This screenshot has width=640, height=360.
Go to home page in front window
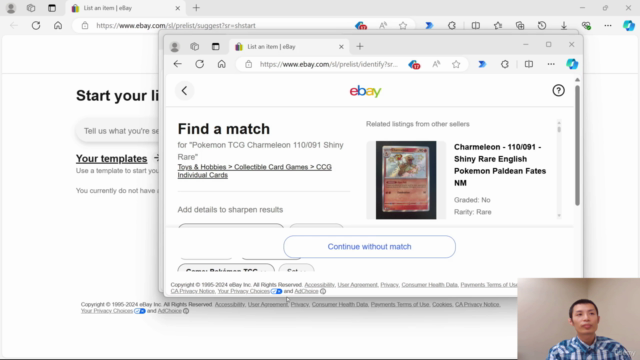[x=222, y=64]
